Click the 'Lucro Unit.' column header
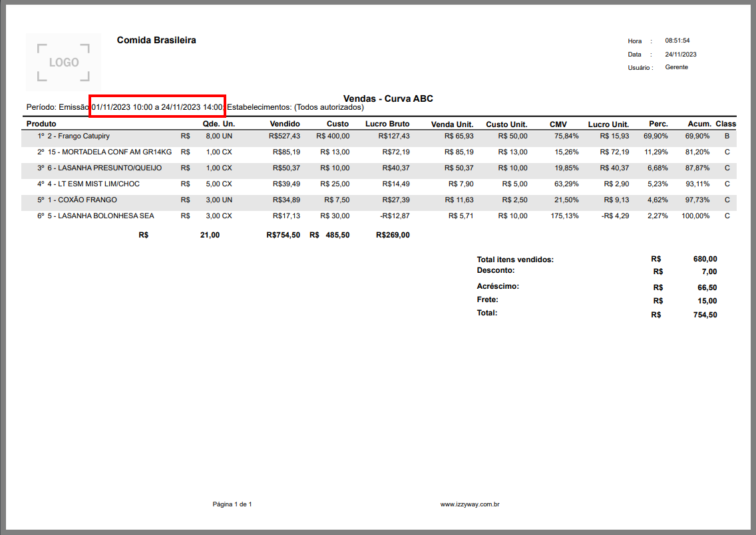The image size is (756, 535). [608, 124]
